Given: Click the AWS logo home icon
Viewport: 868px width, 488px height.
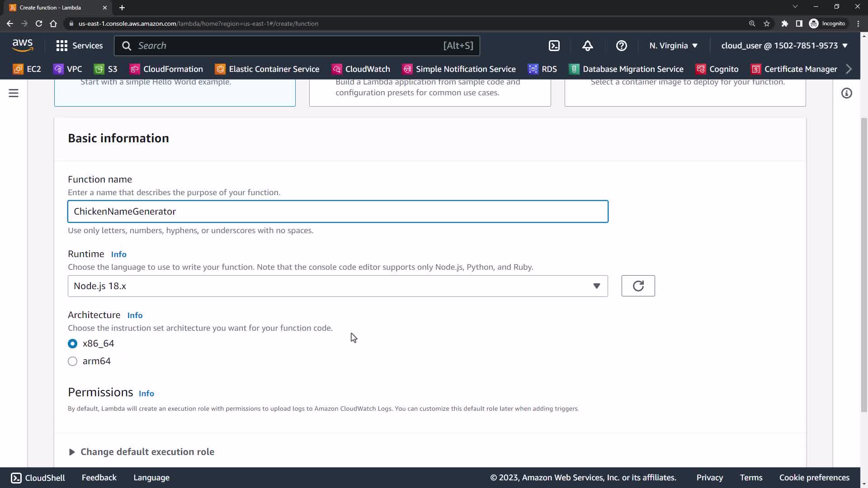Looking at the screenshot, I should pos(23,45).
